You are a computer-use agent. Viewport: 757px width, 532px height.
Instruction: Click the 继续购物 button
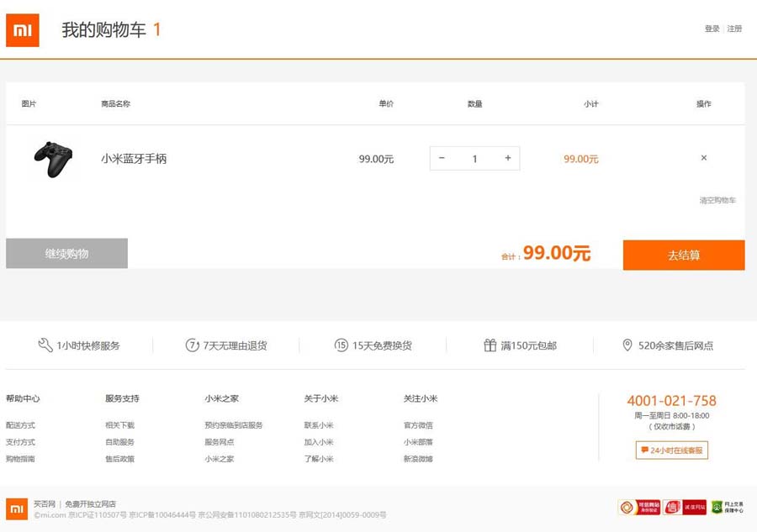click(x=66, y=254)
